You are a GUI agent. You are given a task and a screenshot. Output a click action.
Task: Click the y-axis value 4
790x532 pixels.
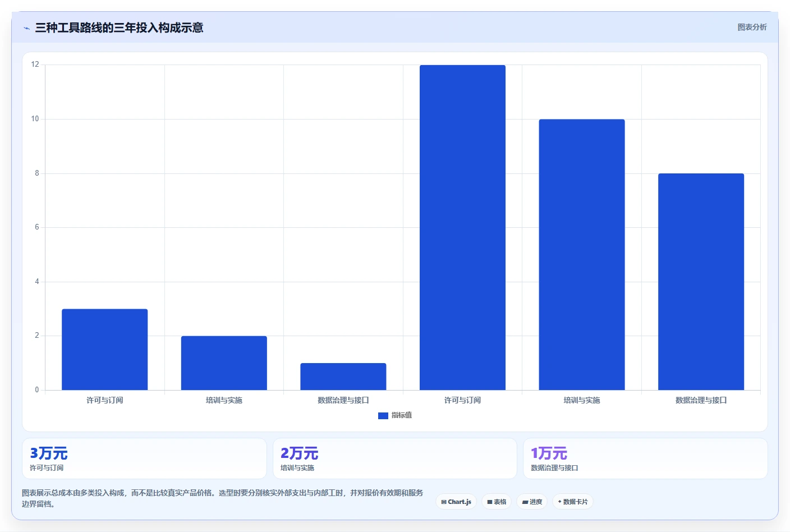point(37,282)
